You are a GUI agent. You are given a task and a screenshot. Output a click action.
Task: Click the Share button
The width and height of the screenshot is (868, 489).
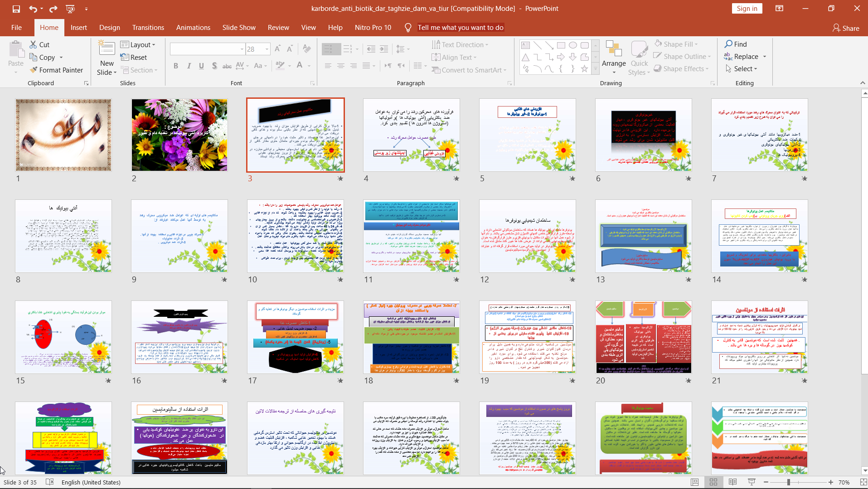tap(846, 28)
